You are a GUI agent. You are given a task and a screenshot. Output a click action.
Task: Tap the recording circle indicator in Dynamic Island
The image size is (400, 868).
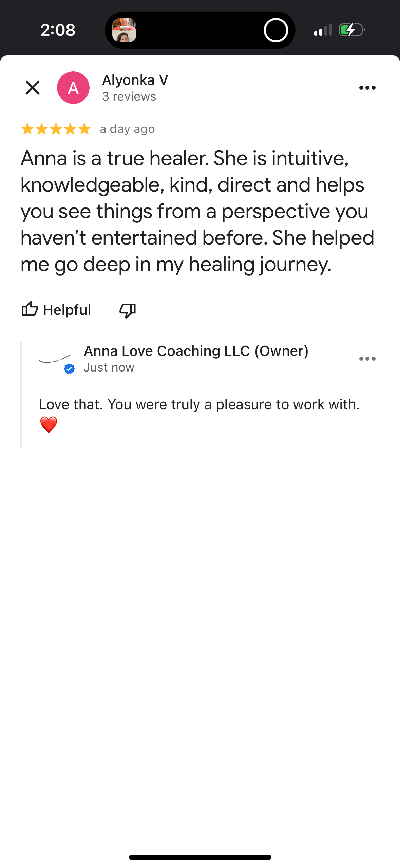(x=276, y=30)
